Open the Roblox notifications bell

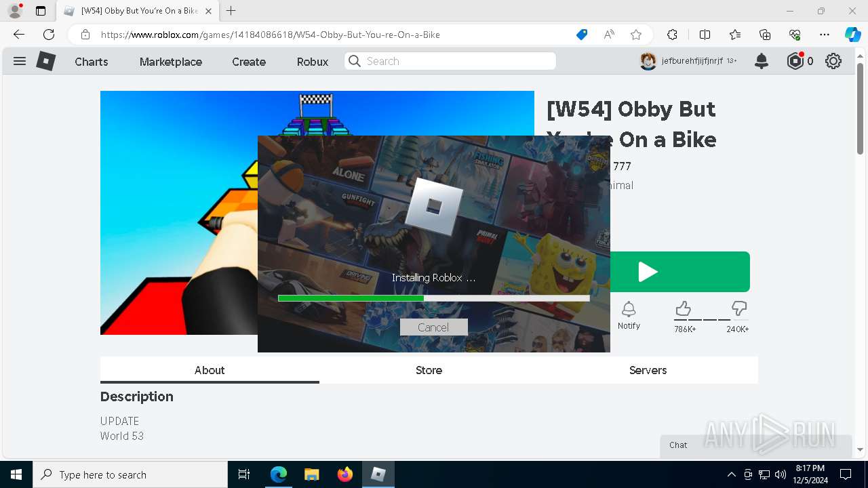click(762, 61)
